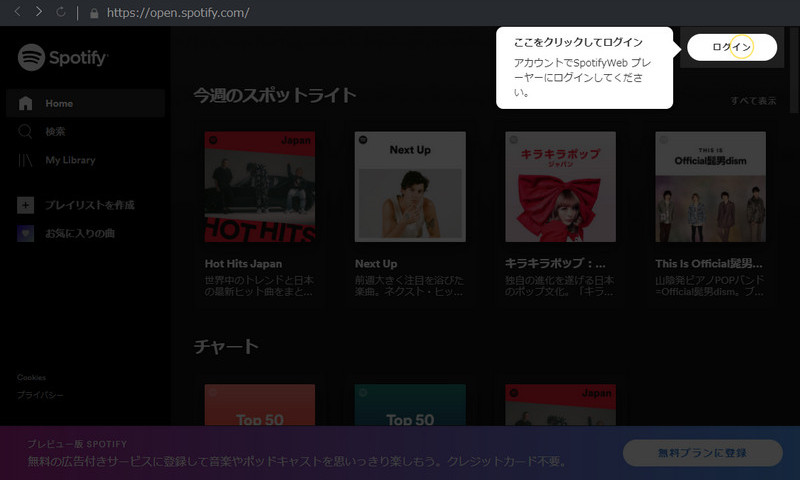800x480 pixels.
Task: Click the browser back arrow
Action: click(x=17, y=12)
